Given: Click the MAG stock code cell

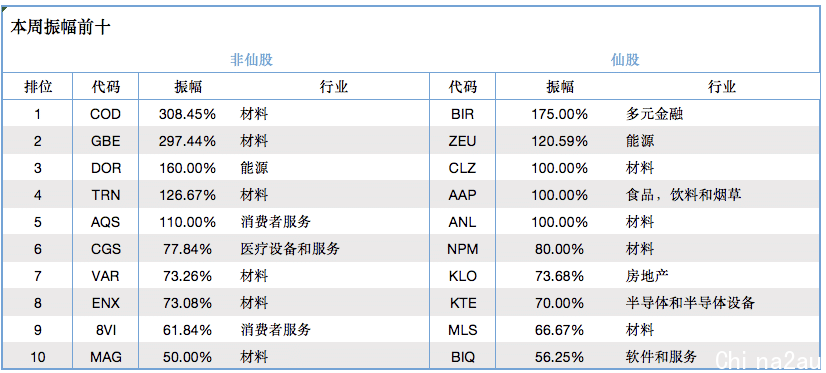Looking at the screenshot, I should pyautogui.click(x=105, y=357).
